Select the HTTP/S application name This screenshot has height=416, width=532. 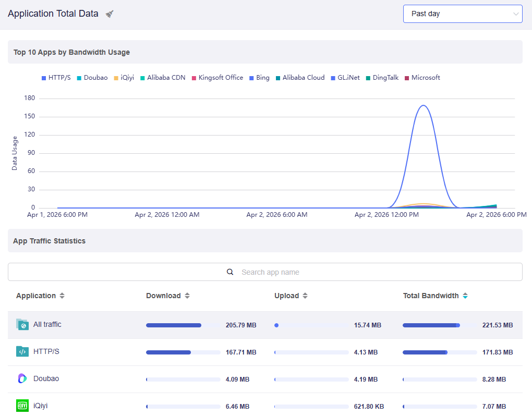[x=46, y=352]
